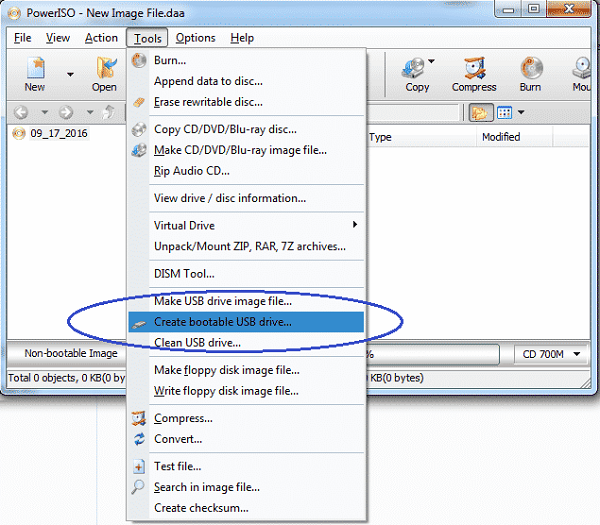The width and height of the screenshot is (600, 525).
Task: Open the view mode dropdown arrow
Action: (x=521, y=112)
